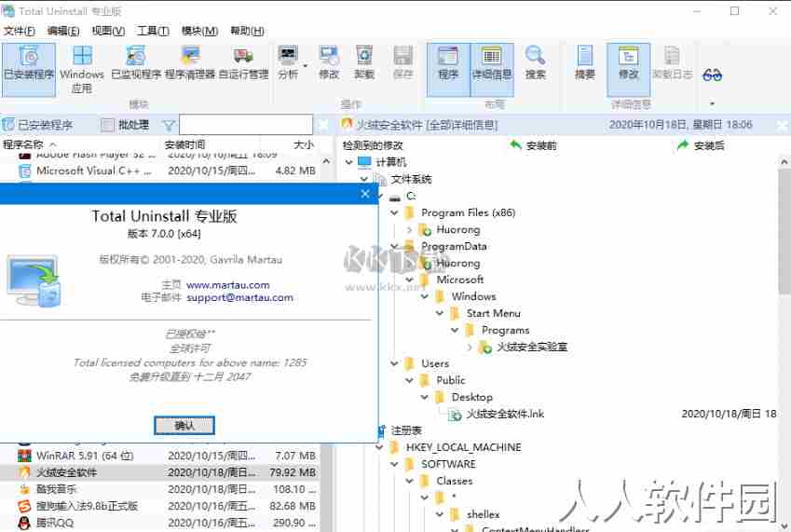
Task: Close the About dialog
Action: (366, 194)
